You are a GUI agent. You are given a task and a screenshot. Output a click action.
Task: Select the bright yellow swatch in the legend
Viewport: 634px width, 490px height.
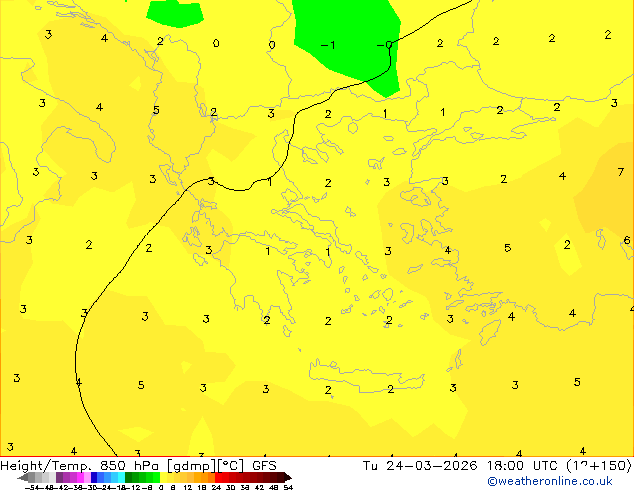click(x=163, y=477)
